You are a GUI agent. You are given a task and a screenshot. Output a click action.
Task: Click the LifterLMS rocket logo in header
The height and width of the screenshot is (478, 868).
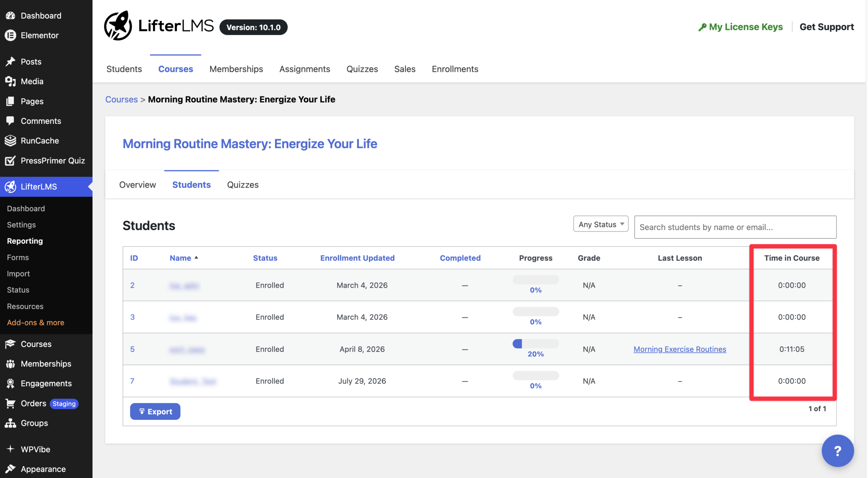(118, 26)
